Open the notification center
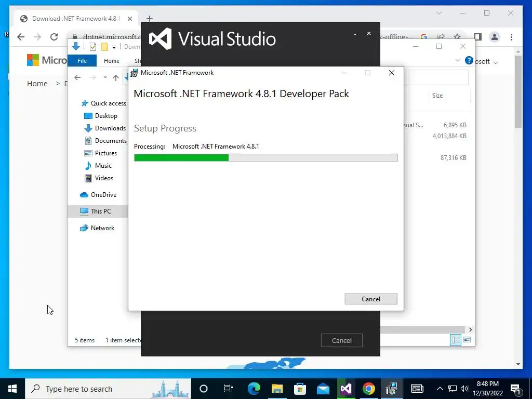Viewport: 532px width, 399px height. tap(516, 389)
